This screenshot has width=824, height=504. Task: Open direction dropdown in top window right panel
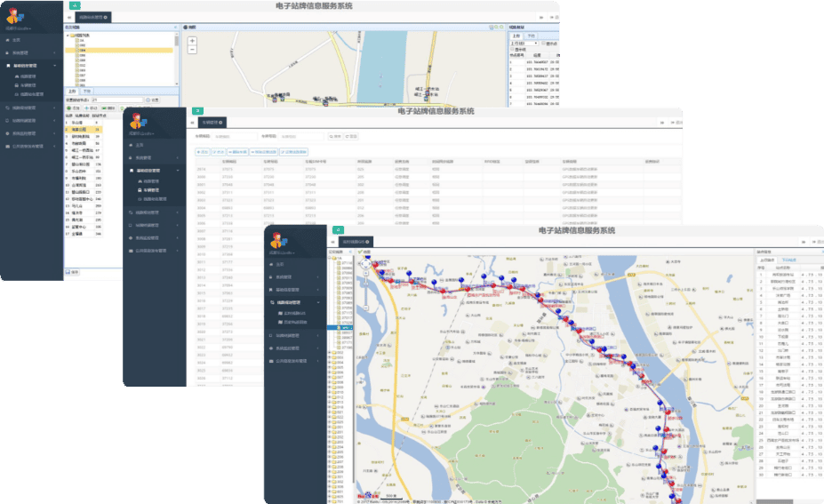point(524,43)
